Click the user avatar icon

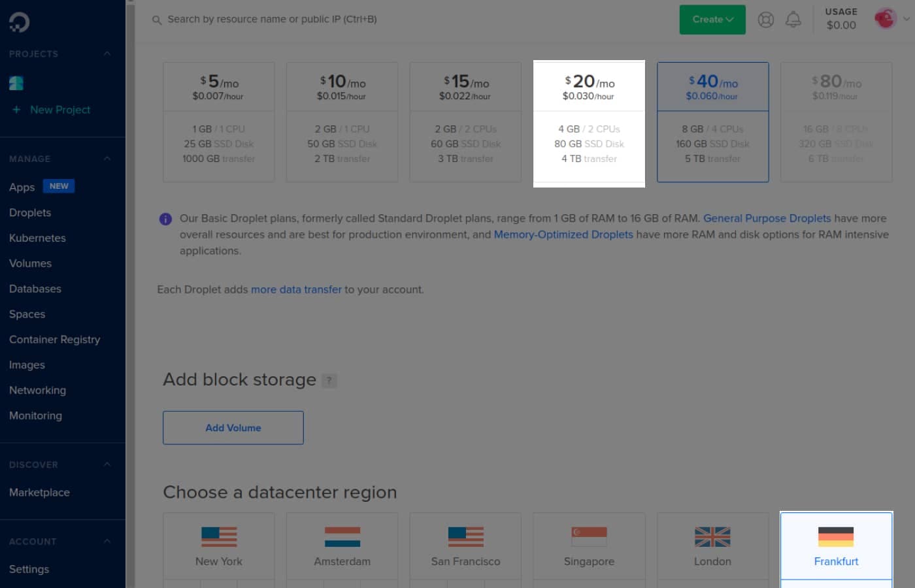pyautogui.click(x=885, y=19)
